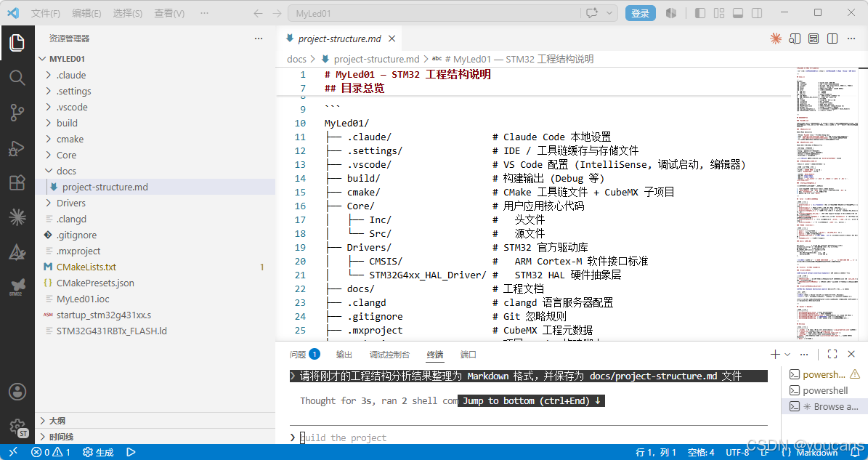Click the docs breadcrumb segment
This screenshot has width=868, height=460.
tap(296, 59)
